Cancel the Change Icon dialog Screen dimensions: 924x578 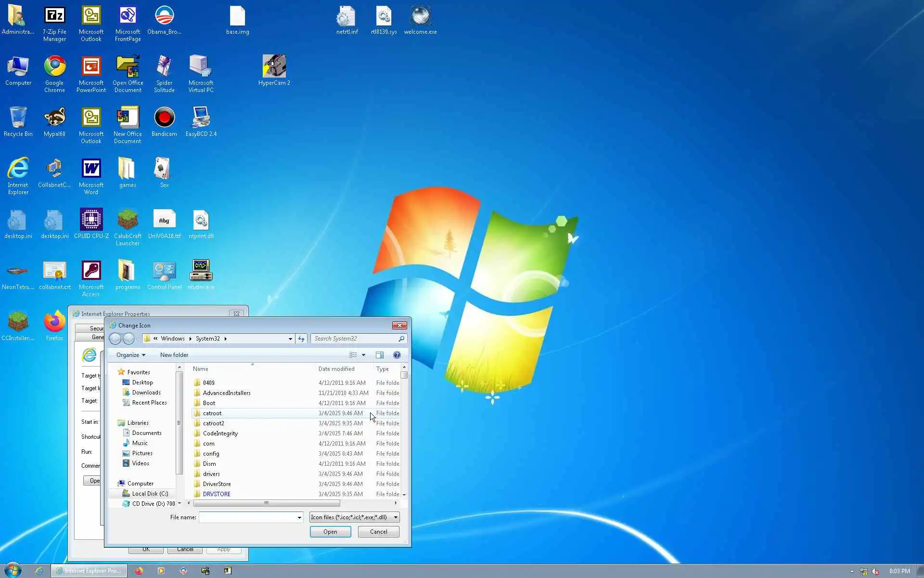click(x=378, y=532)
